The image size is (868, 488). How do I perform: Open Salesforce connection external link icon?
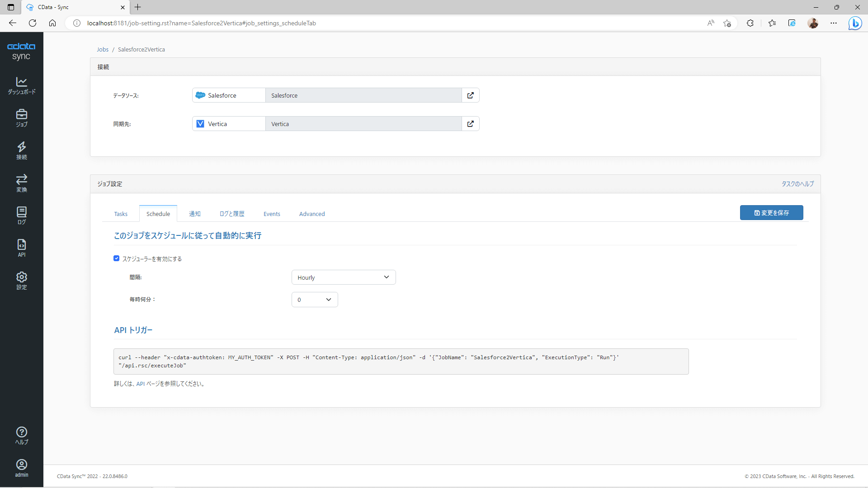coord(470,95)
